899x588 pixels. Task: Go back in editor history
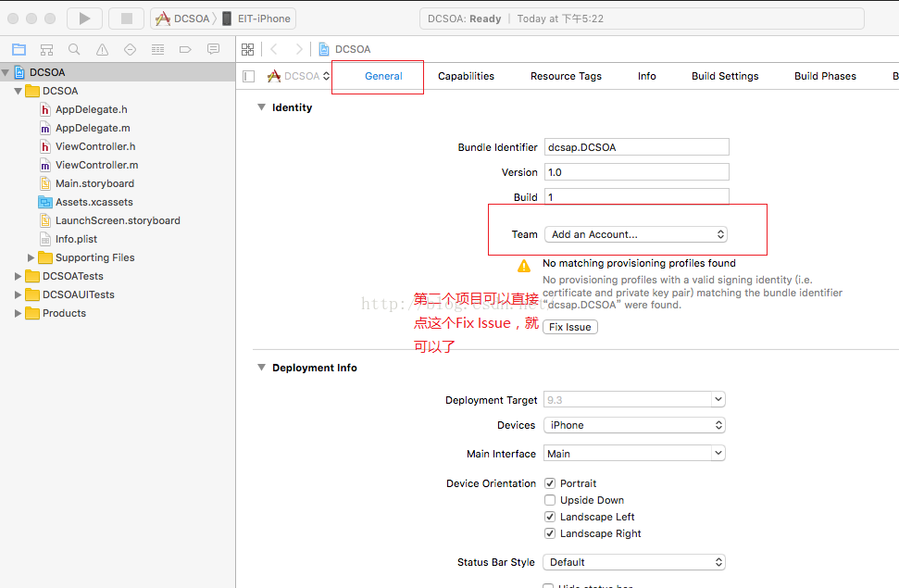[274, 49]
